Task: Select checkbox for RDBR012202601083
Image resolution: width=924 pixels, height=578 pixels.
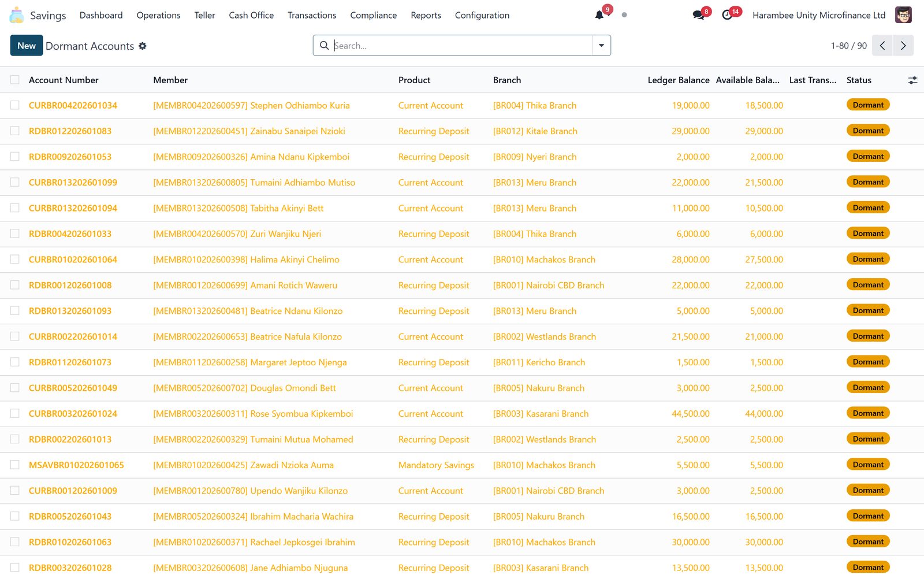Action: tap(15, 131)
